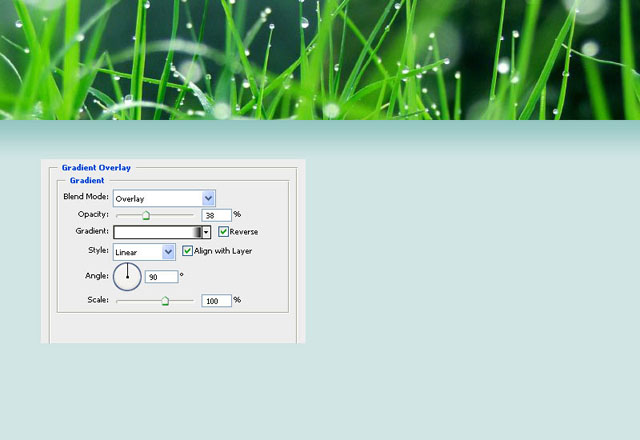Click the Opacity slider handle
This screenshot has width=640, height=440.
[146, 216]
